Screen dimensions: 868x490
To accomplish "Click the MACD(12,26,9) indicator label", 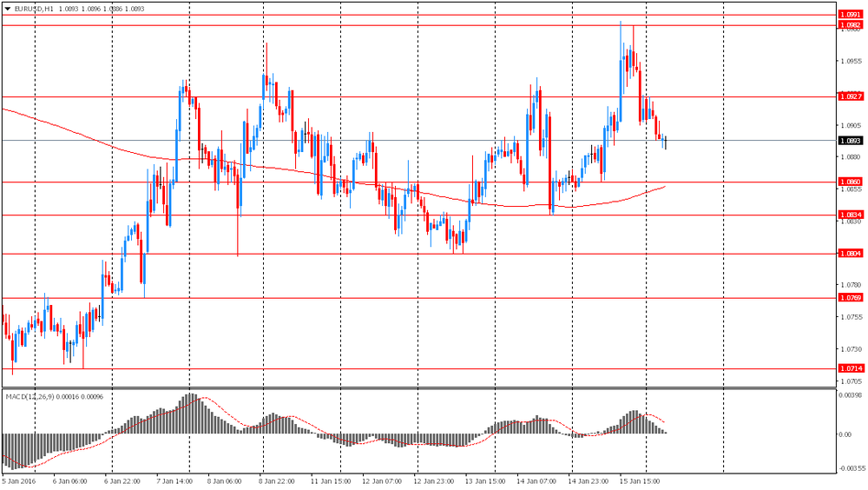I will (x=32, y=396).
